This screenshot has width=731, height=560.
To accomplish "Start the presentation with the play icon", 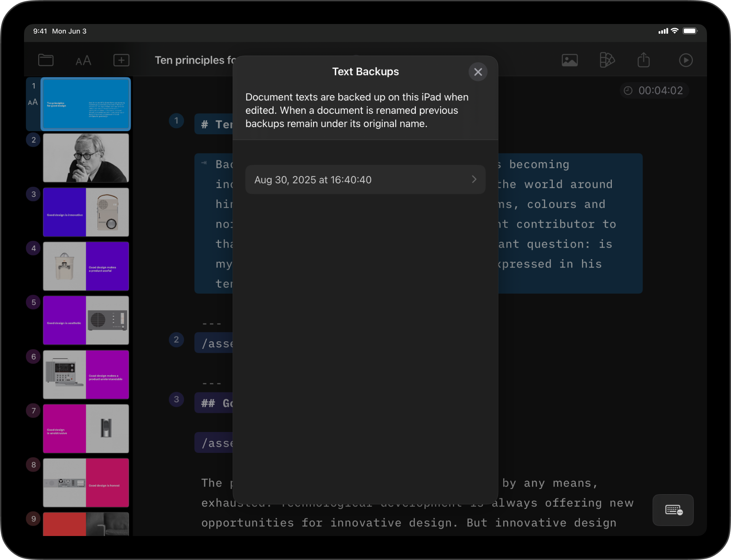I will point(686,60).
